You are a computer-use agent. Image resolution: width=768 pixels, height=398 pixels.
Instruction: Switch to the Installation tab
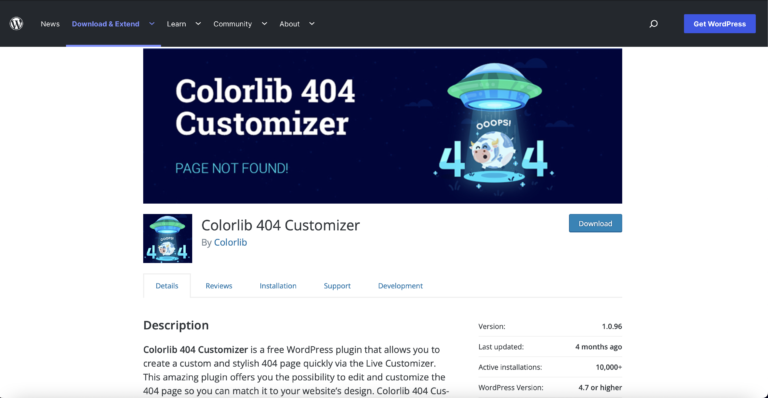[x=278, y=285]
